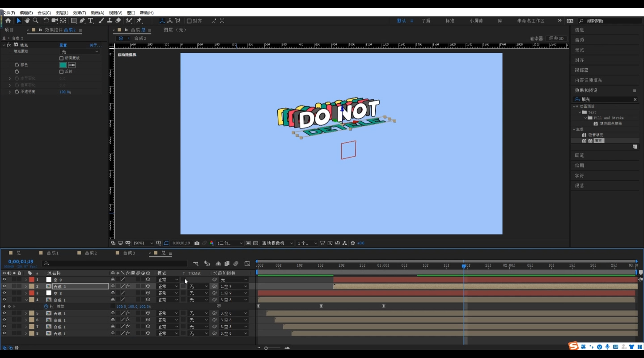Open the 活动摄像机 view dropdown
Screen dimensions: 644x358
[x=278, y=243]
